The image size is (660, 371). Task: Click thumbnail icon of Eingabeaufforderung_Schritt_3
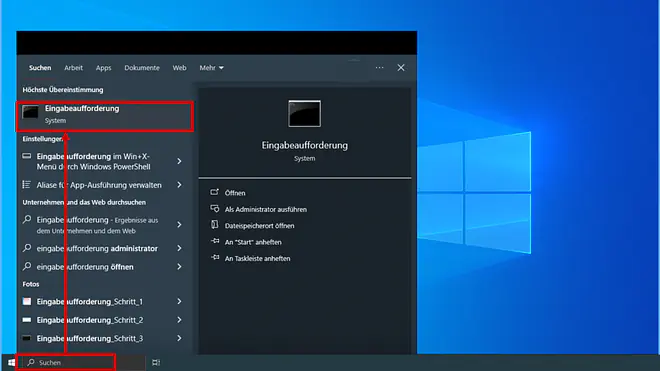[27, 338]
